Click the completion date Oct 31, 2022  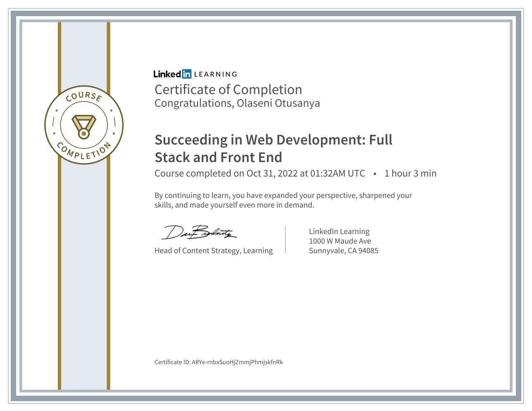pos(272,174)
